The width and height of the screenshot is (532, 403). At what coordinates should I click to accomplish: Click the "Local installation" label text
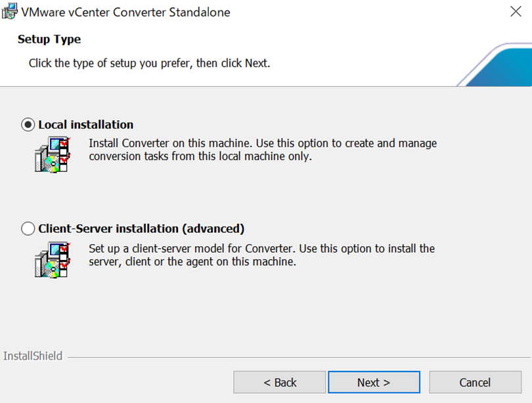(x=85, y=125)
